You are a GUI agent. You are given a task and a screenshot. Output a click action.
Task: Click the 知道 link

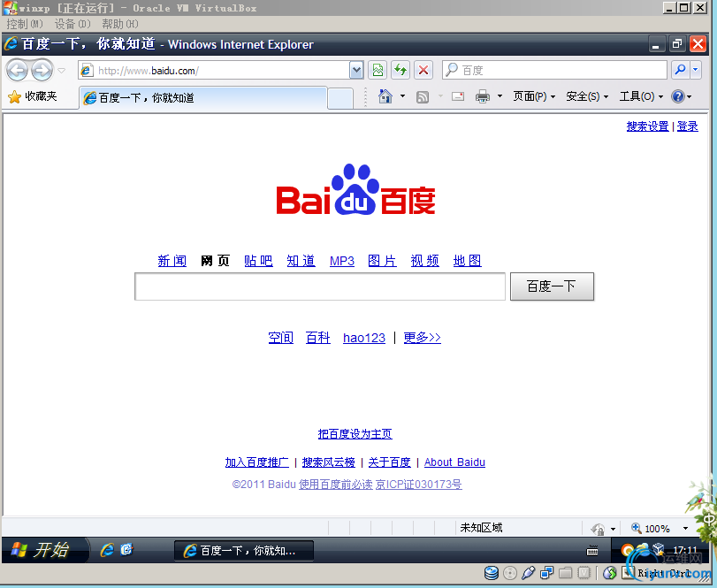pyautogui.click(x=301, y=261)
